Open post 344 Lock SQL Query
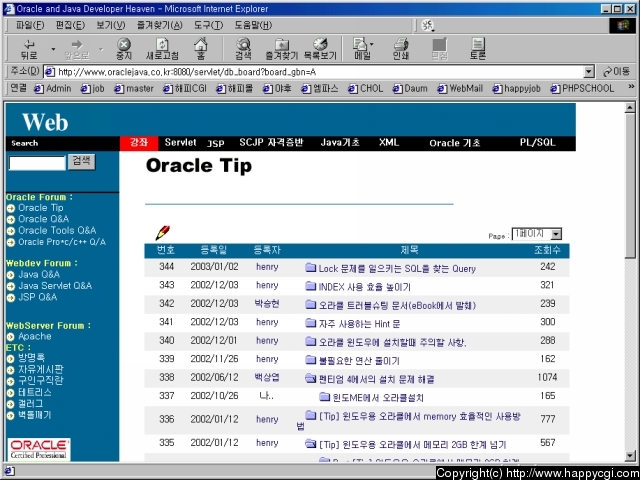The image size is (640, 480). (x=397, y=269)
